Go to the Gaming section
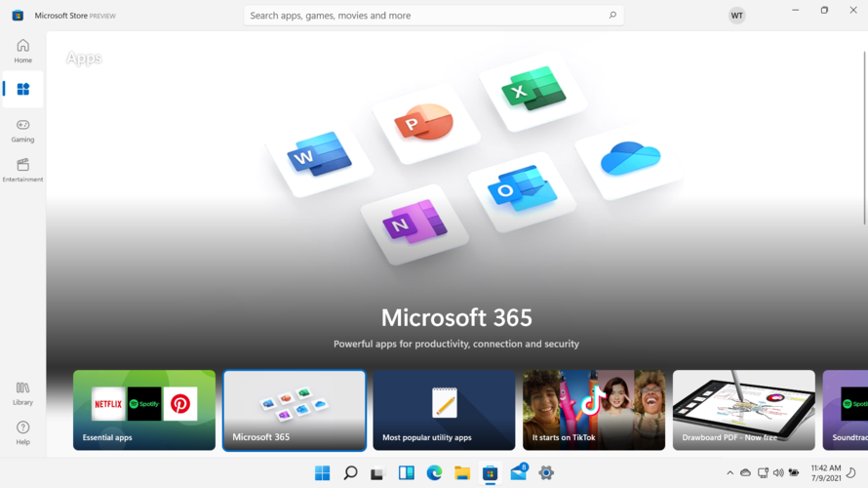Image resolution: width=868 pixels, height=488 pixels. (x=22, y=131)
